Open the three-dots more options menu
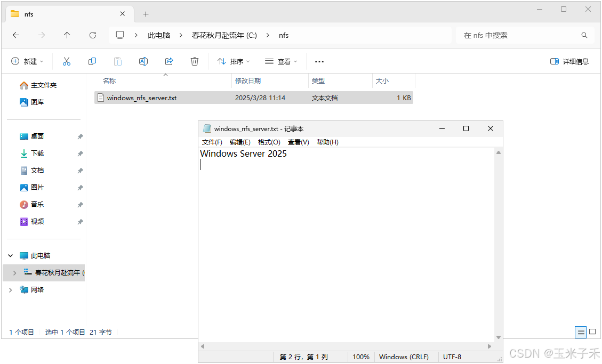 pos(319,61)
